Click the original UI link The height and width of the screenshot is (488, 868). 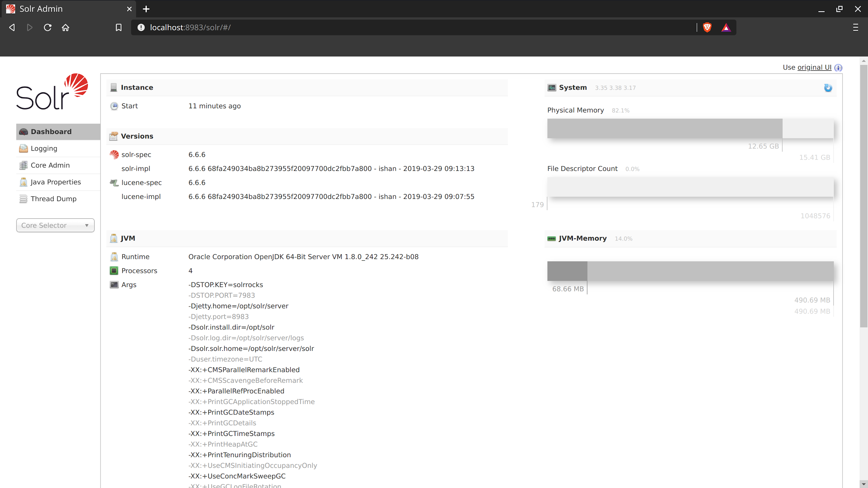(x=814, y=67)
